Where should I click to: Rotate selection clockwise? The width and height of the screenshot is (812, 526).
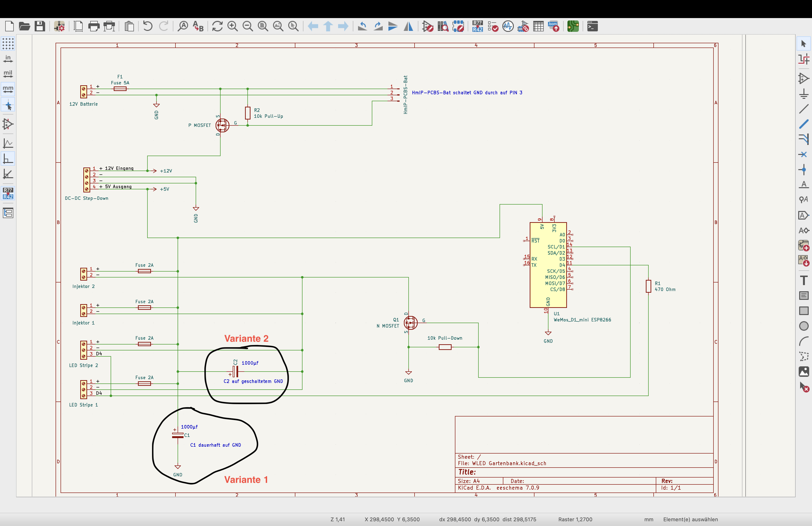[378, 26]
